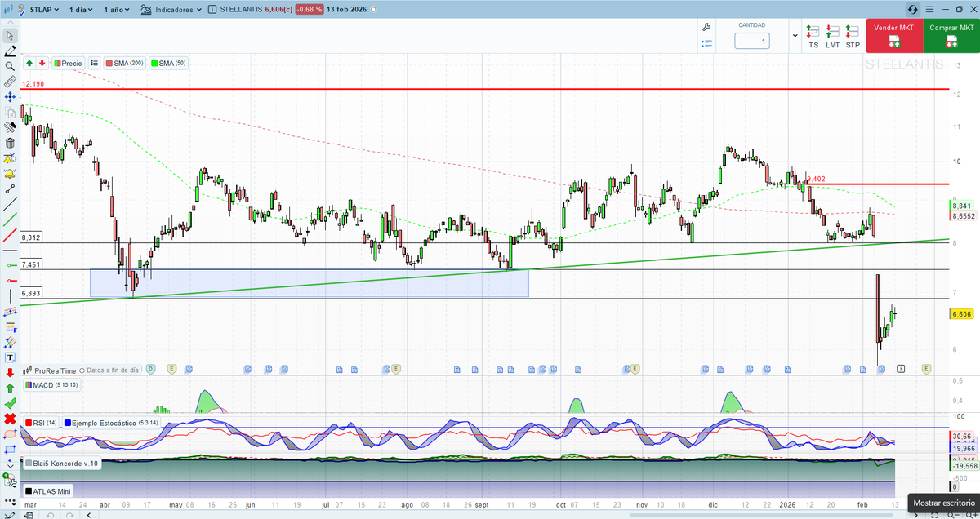Click the 6,606 current price tag
980x519 pixels.
point(961,313)
